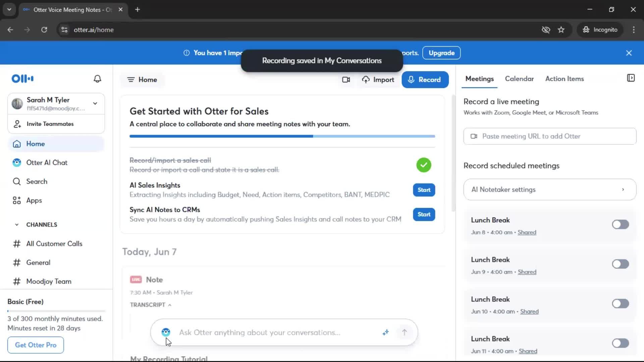Toggle recording for Jun 11 Lunch Break
The height and width of the screenshot is (362, 644).
(x=620, y=343)
